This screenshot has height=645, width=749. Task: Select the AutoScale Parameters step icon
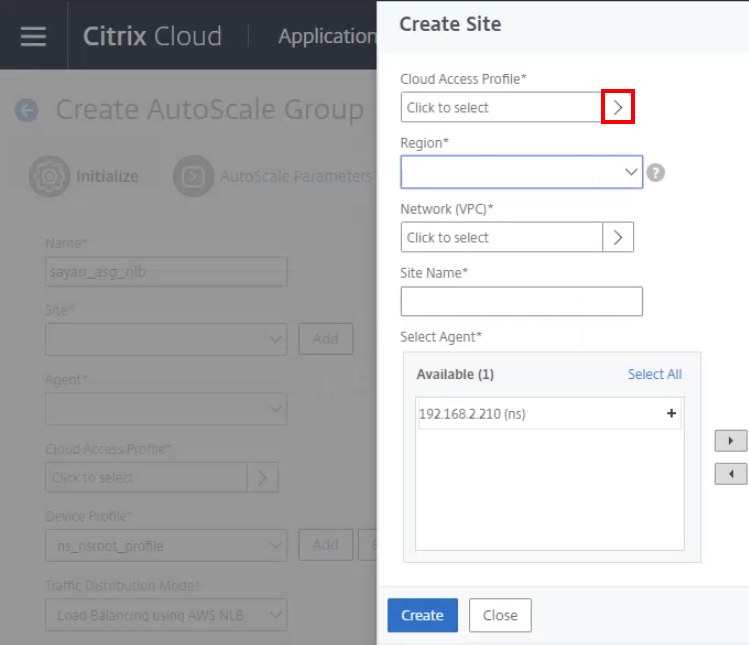point(193,176)
